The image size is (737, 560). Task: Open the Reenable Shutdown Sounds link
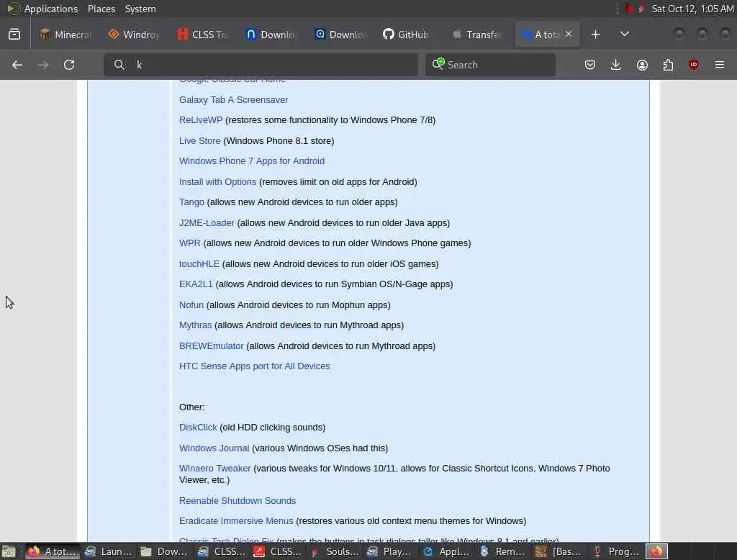238,501
